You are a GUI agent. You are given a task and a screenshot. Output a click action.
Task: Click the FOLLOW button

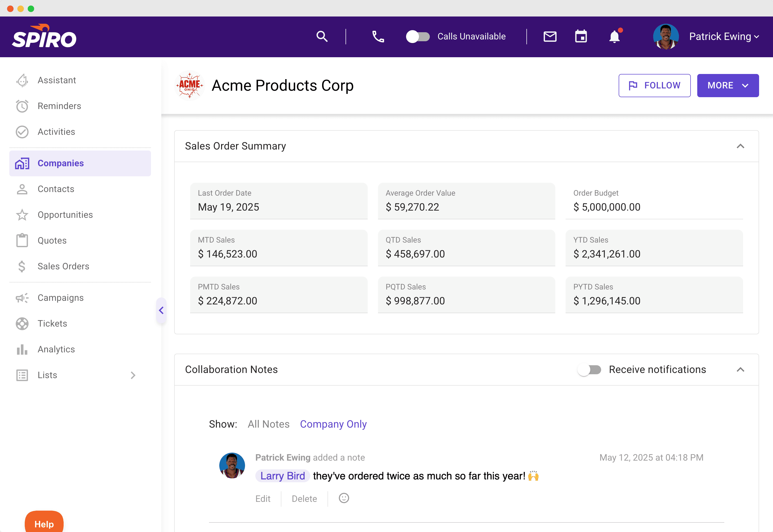coord(654,85)
